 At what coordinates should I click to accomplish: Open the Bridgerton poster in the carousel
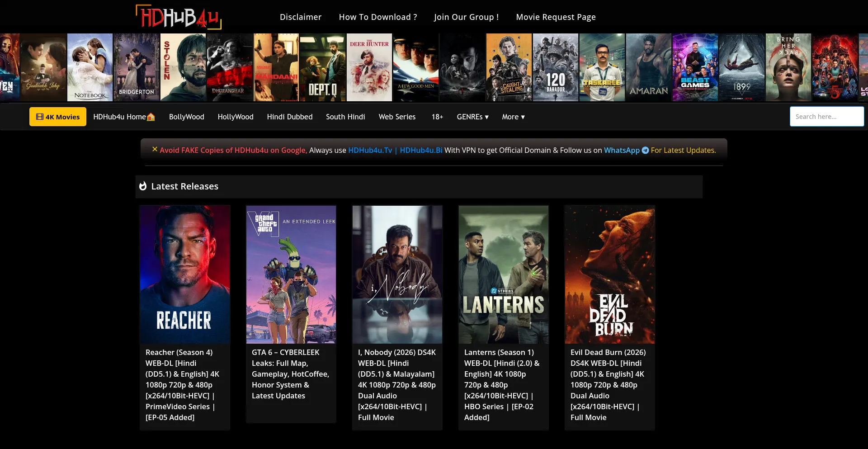137,67
